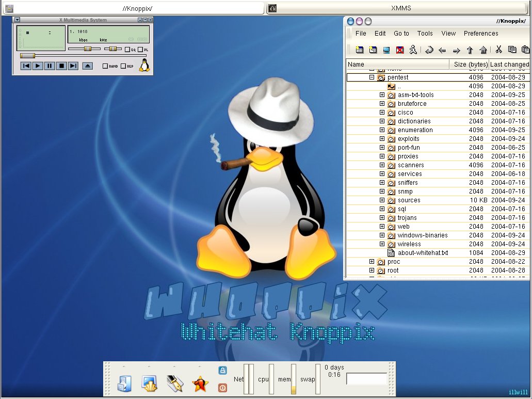Click the Home icon in the file manager toolbar
The height and width of the screenshot is (399, 532).
click(x=483, y=50)
